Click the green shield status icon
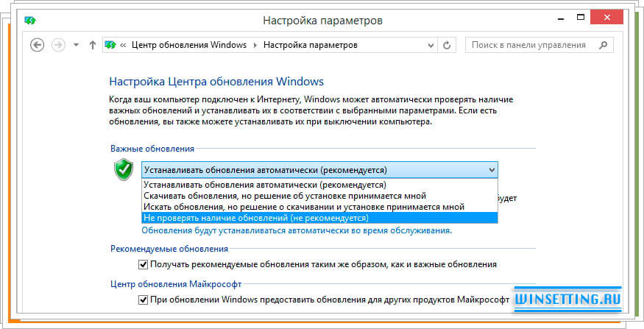Image resolution: width=644 pixels, height=329 pixels. click(x=122, y=170)
